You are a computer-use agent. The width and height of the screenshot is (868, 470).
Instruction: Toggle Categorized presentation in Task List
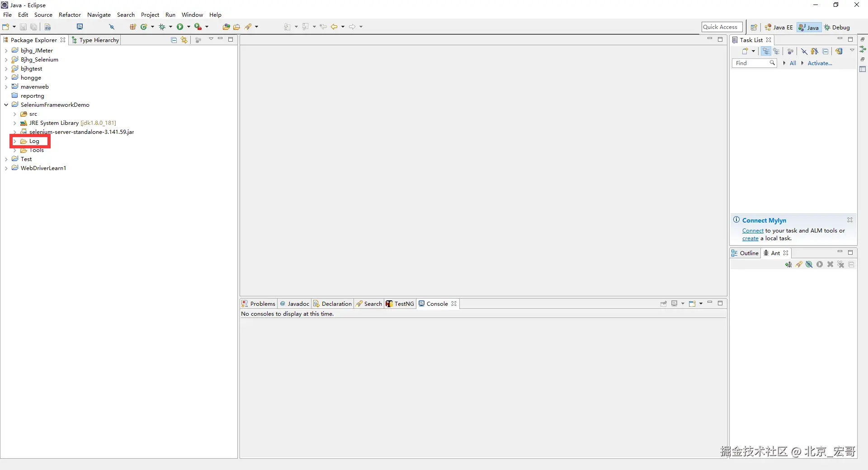(766, 51)
